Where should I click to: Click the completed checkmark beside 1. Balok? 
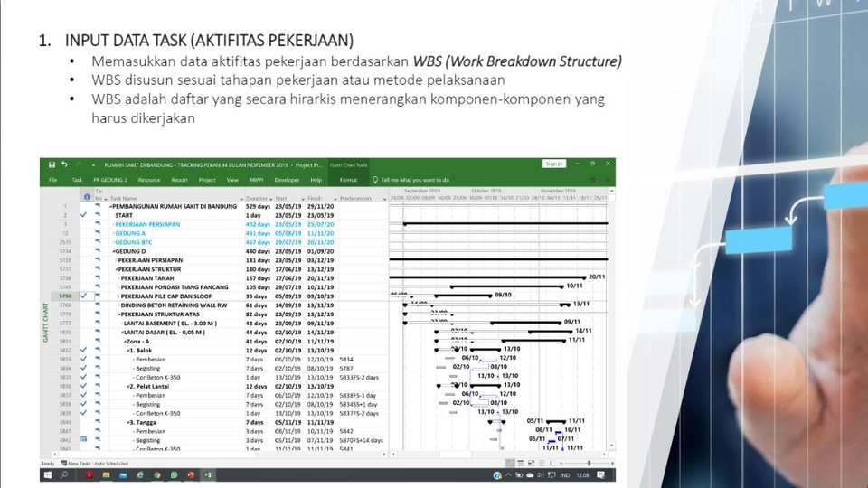[83, 351]
